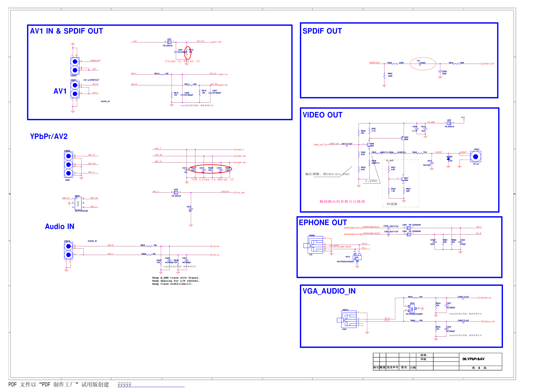Click the YPbPr/AV2 heading text
Image resolution: width=555 pixels, height=392 pixels.
tap(49, 136)
